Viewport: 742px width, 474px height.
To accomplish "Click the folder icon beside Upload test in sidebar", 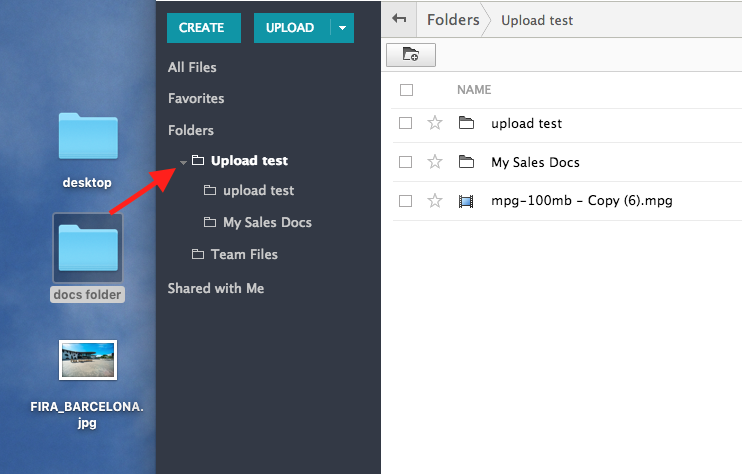I will pyautogui.click(x=198, y=160).
